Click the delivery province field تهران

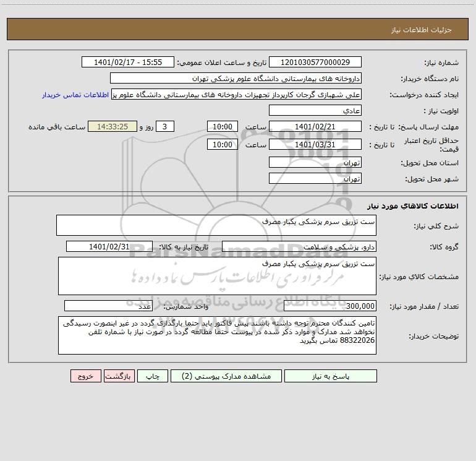click(x=315, y=163)
